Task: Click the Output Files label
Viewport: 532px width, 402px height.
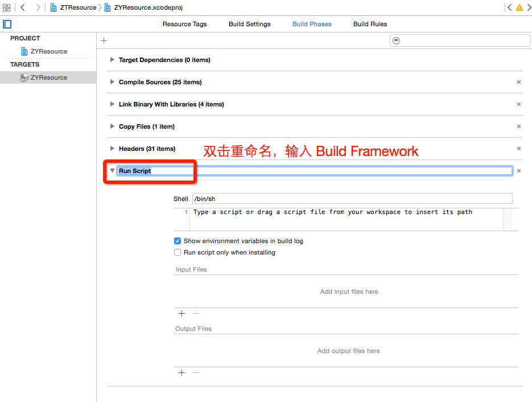Action: pos(193,329)
